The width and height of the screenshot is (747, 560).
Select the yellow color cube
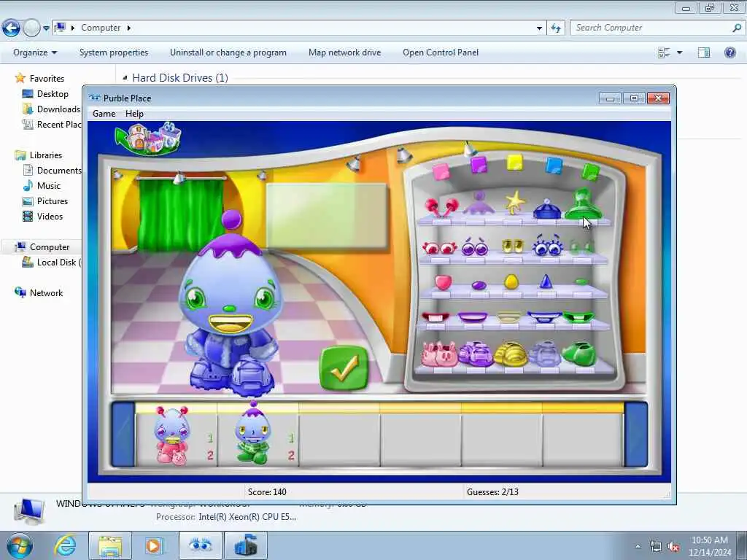click(514, 163)
